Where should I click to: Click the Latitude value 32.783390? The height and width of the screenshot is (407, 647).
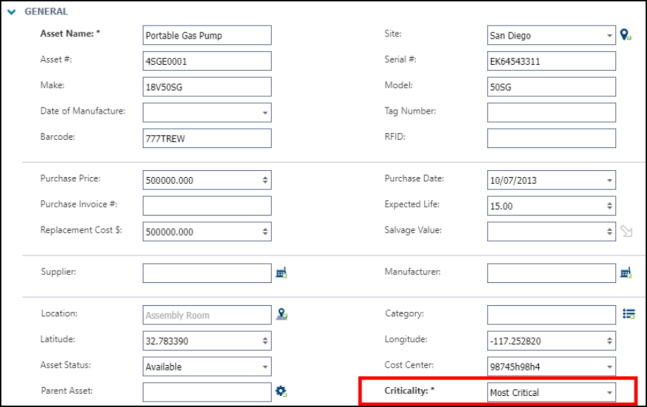pyautogui.click(x=167, y=341)
